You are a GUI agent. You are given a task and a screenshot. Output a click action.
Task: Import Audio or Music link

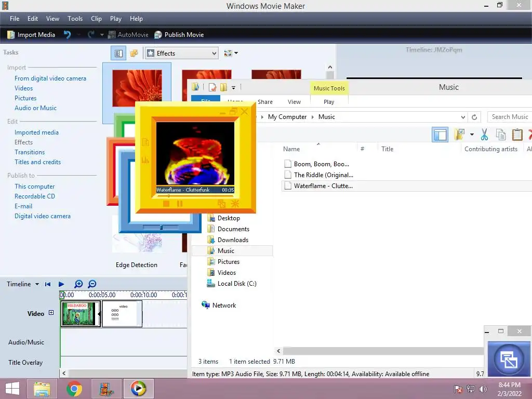pos(36,108)
